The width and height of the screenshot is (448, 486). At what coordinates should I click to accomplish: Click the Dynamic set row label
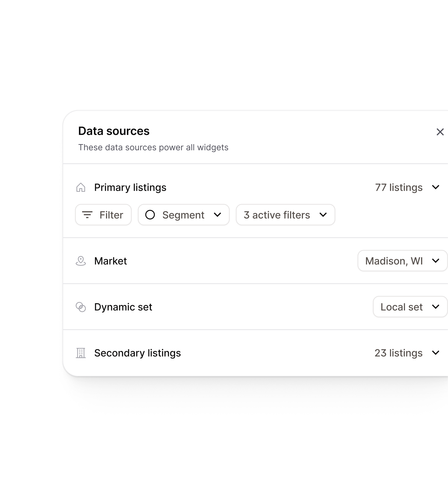123,307
